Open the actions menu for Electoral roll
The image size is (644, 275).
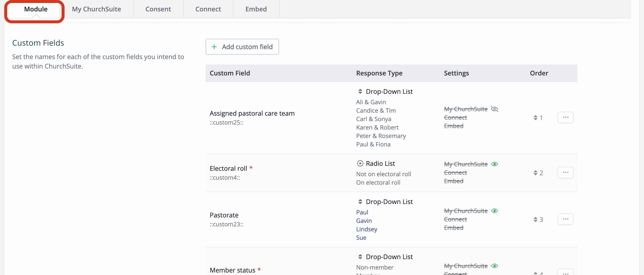[566, 172]
